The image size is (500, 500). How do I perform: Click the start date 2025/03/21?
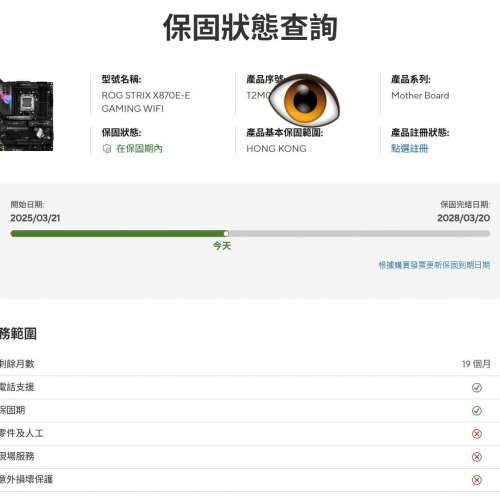tap(35, 218)
